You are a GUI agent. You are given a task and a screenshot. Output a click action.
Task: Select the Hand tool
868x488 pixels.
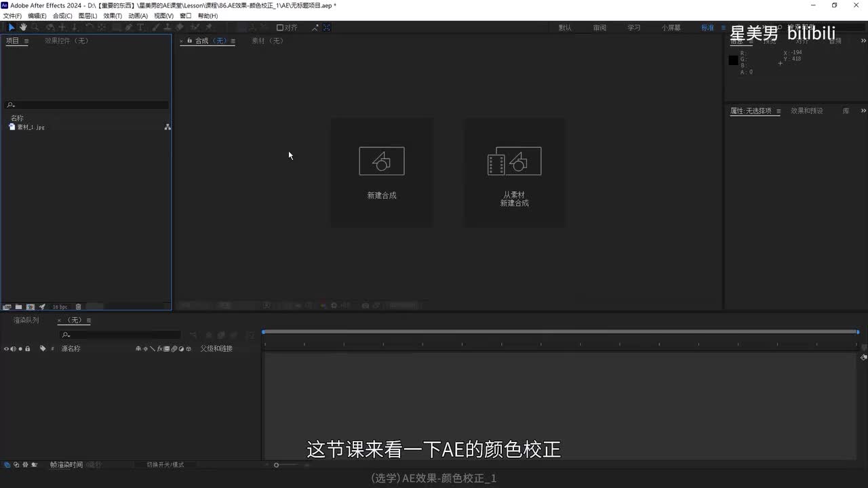point(23,27)
